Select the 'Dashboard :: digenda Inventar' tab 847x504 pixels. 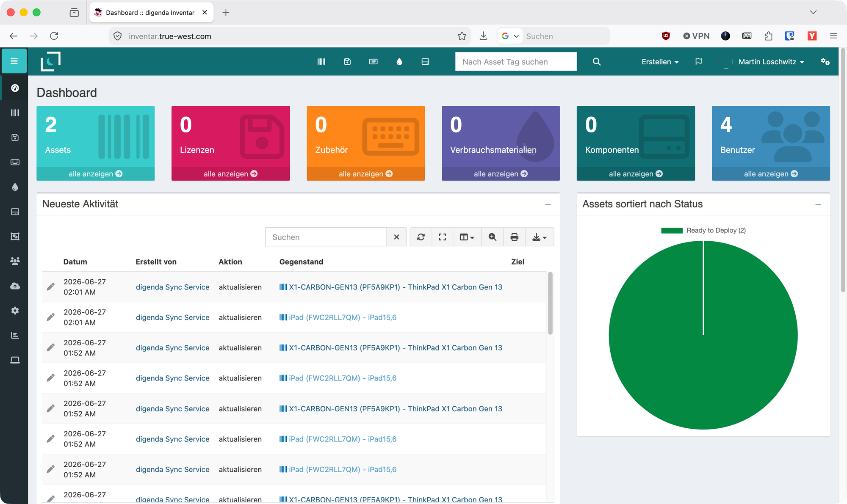coord(151,13)
